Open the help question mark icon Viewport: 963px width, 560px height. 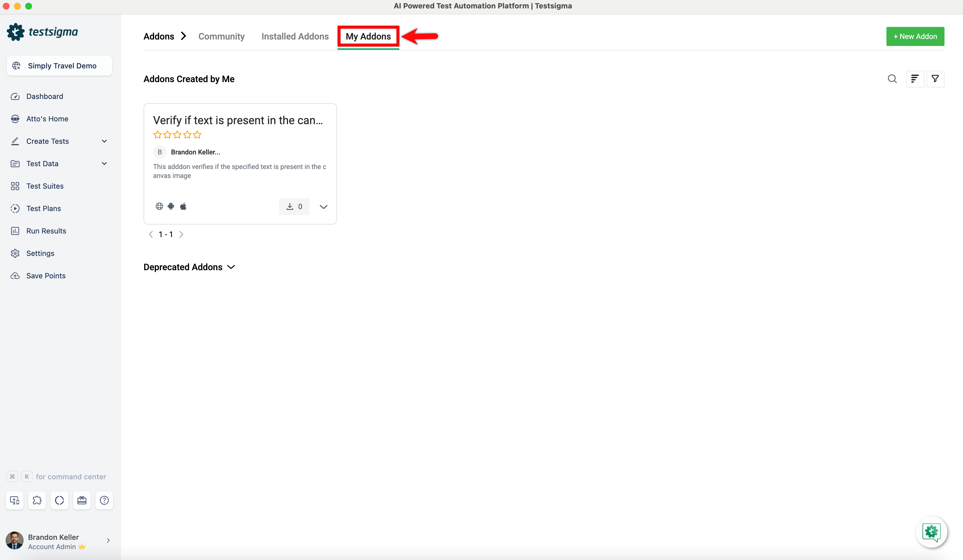[104, 500]
